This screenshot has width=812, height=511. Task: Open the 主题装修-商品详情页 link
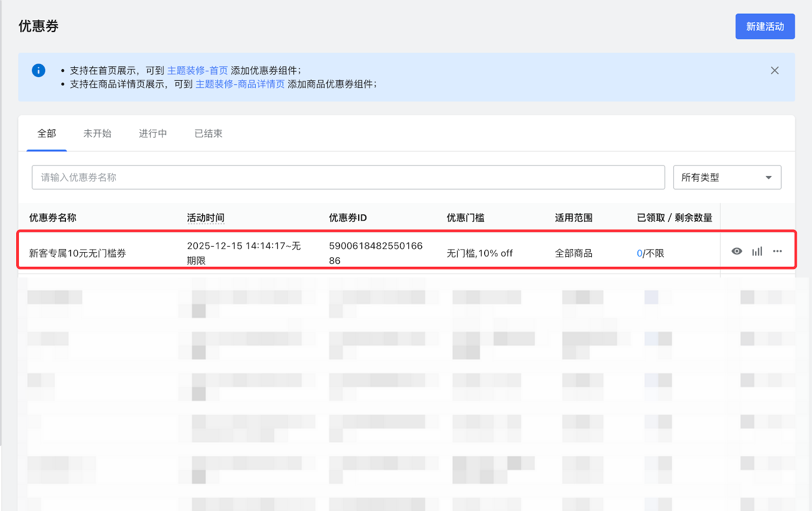[240, 84]
